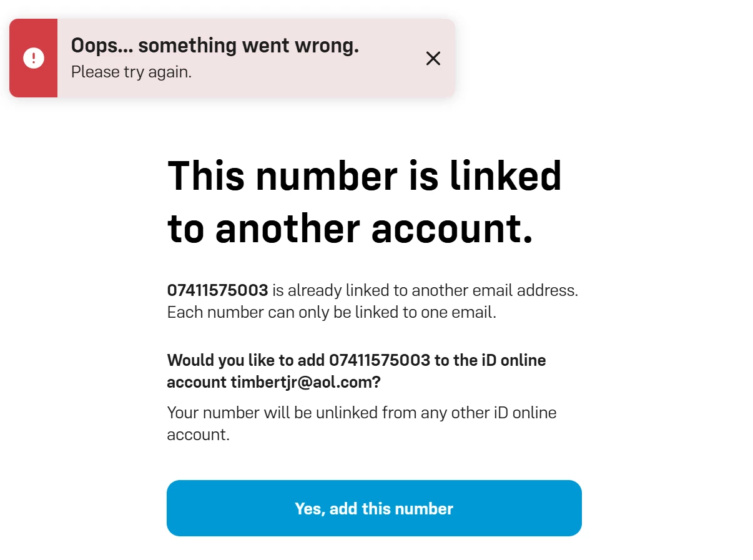Click "is already linked to another email address" text

point(425,290)
